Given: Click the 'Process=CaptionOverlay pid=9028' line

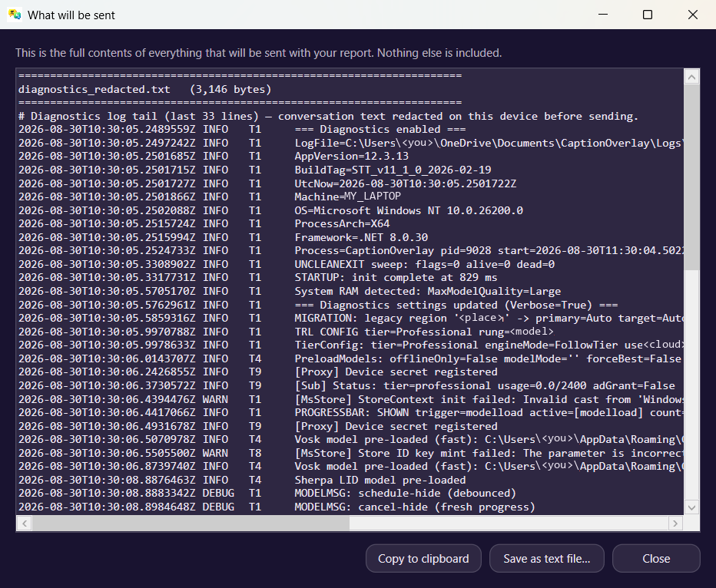Looking at the screenshot, I should click(350, 251).
